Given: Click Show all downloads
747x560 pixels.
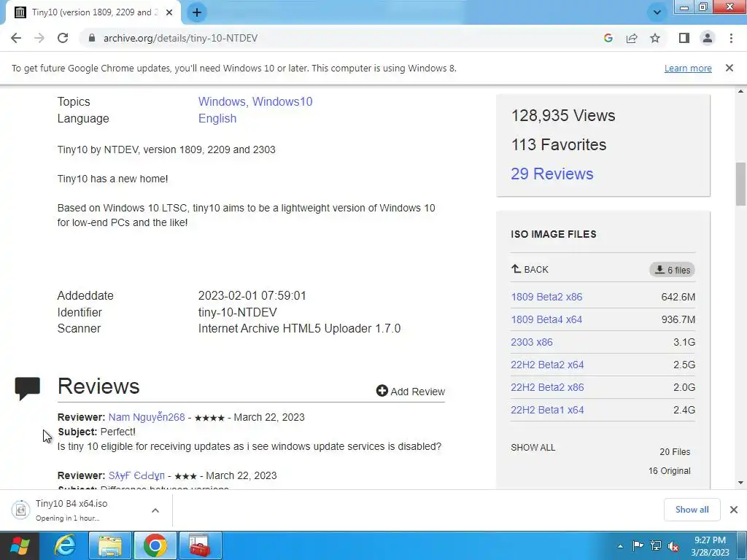Looking at the screenshot, I should pyautogui.click(x=692, y=510).
